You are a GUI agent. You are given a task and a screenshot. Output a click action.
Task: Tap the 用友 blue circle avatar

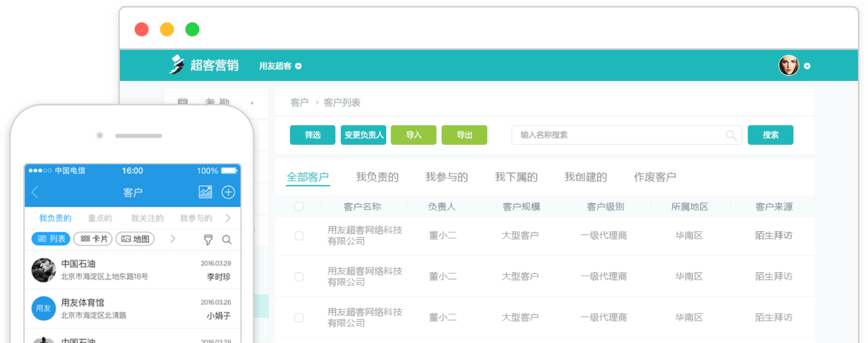point(44,308)
